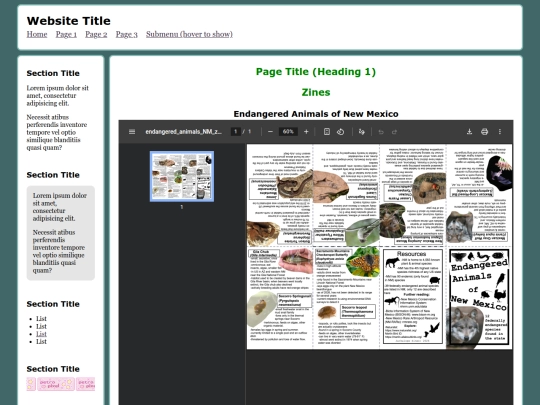
Task: Open the Page 2 navigation link
Action: (96, 34)
